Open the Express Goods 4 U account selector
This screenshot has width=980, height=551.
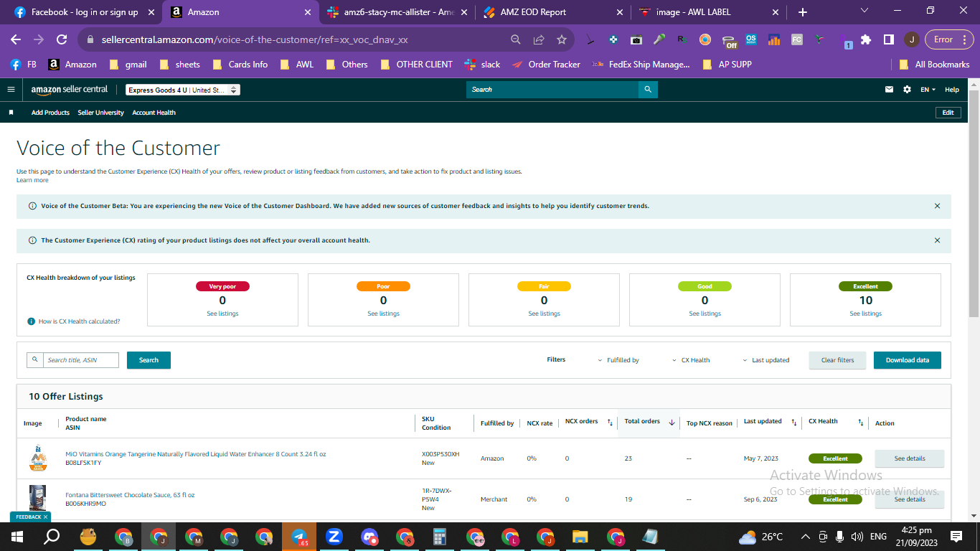click(183, 90)
